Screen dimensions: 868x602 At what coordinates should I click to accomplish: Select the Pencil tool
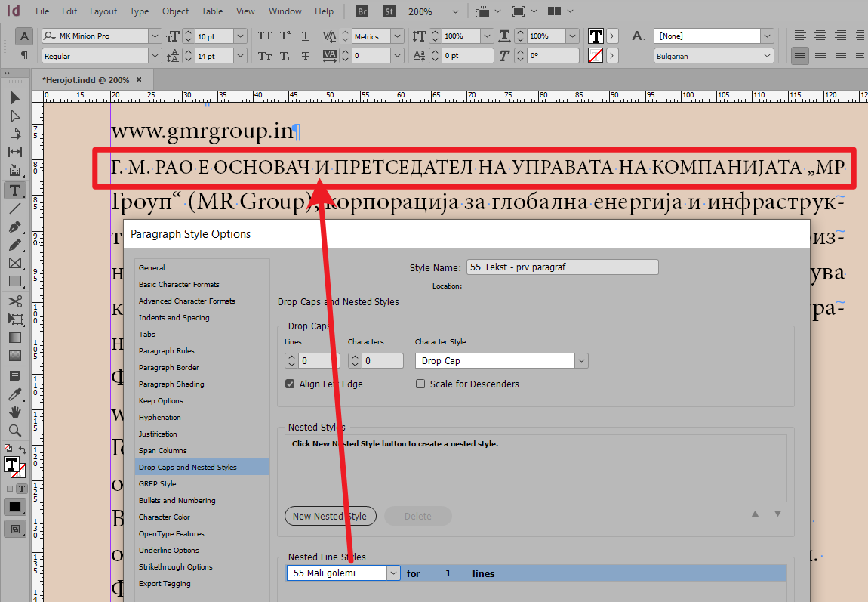(15, 245)
